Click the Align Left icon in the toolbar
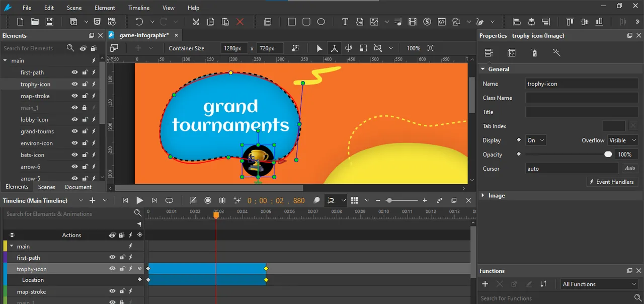 click(x=516, y=22)
